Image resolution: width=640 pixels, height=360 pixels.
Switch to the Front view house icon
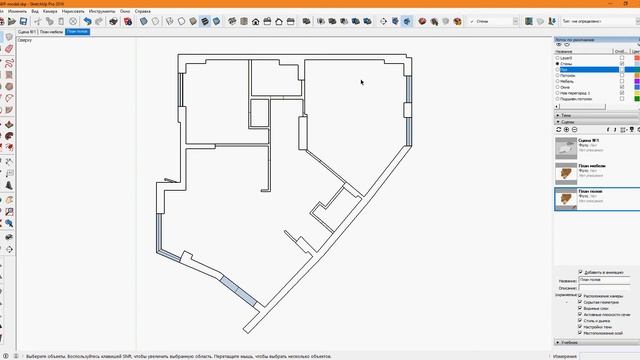pos(256,21)
